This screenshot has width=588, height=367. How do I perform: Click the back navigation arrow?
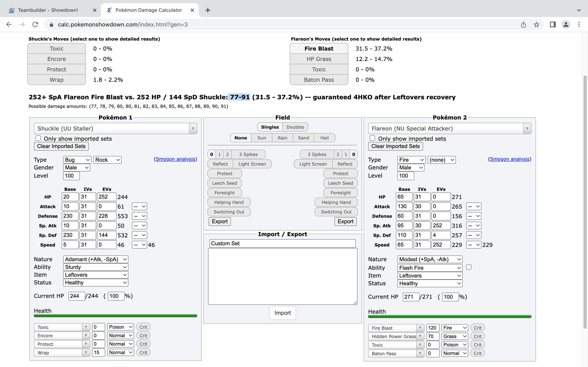(x=9, y=24)
